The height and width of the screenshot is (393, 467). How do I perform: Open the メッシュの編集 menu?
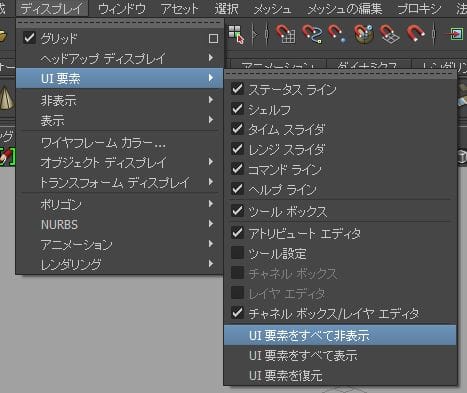[x=345, y=8]
